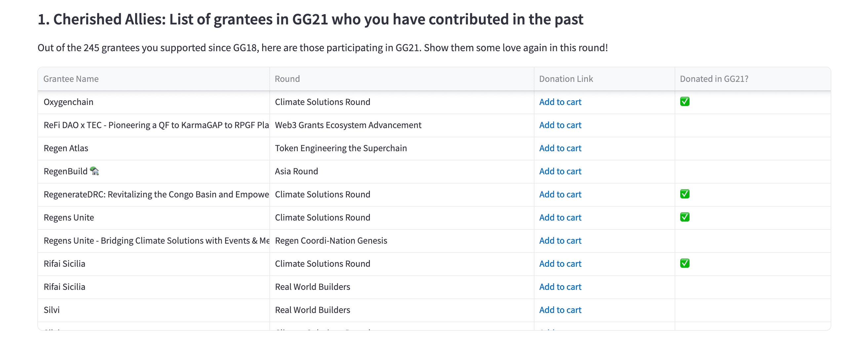The image size is (868, 344).
Task: Add Silvi Real World Builders to cart
Action: tap(560, 310)
